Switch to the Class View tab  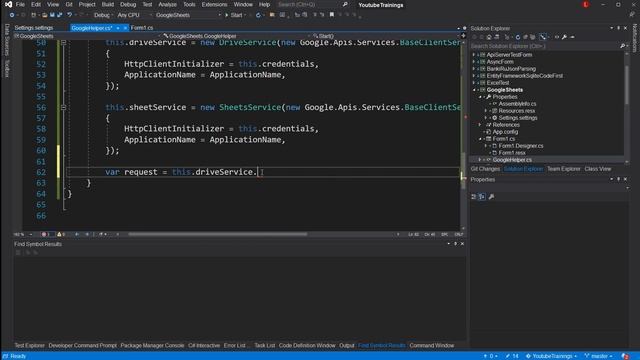[598, 169]
